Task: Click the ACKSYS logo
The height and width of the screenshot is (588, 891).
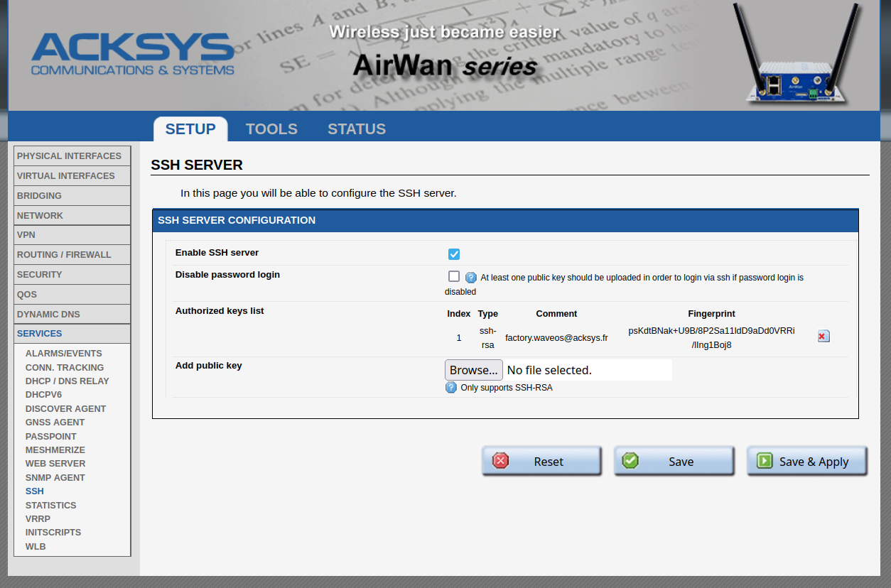Action: [x=133, y=54]
